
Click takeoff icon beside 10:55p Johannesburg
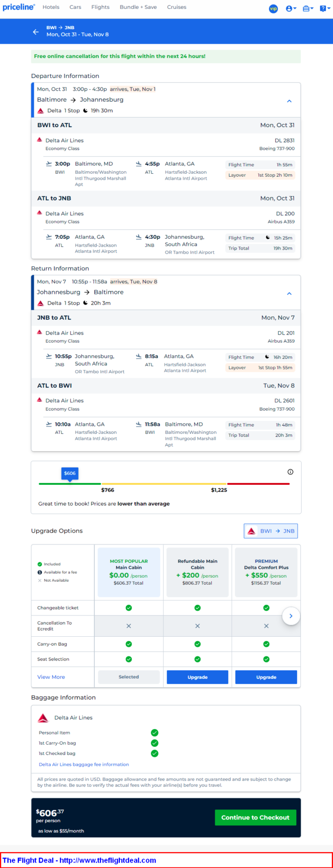[x=49, y=356]
